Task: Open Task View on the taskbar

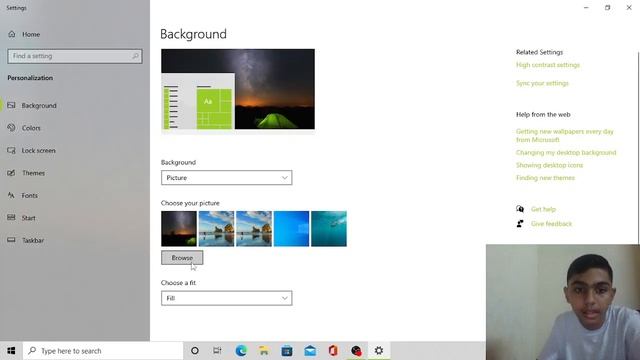Action: (217, 351)
